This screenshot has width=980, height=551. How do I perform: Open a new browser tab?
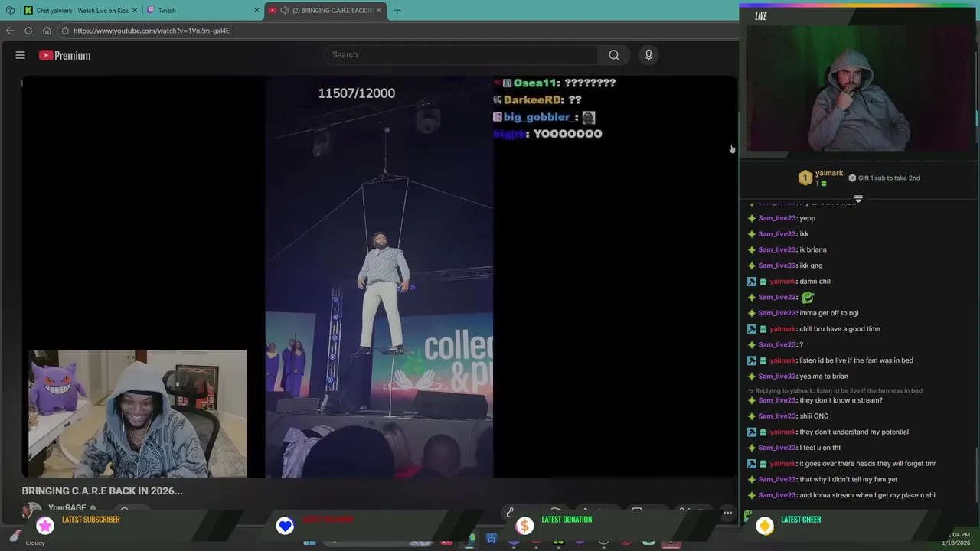397,11
